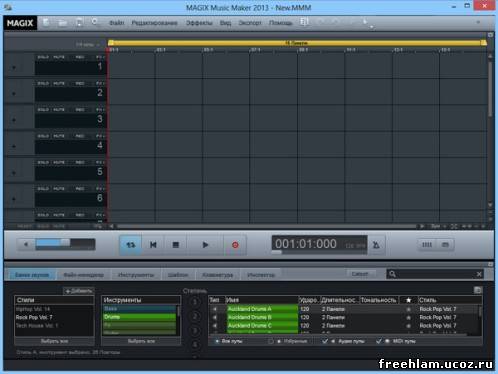
Task: Click the Catooh button
Action: tap(360, 274)
